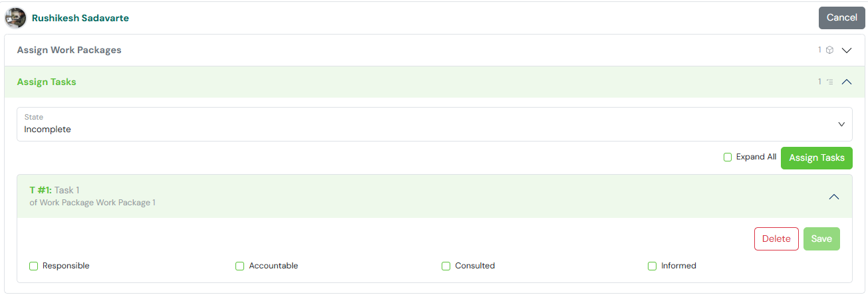Click the user name Rushikesh Sadavarte
Screen dimensions: 868x295
80,18
